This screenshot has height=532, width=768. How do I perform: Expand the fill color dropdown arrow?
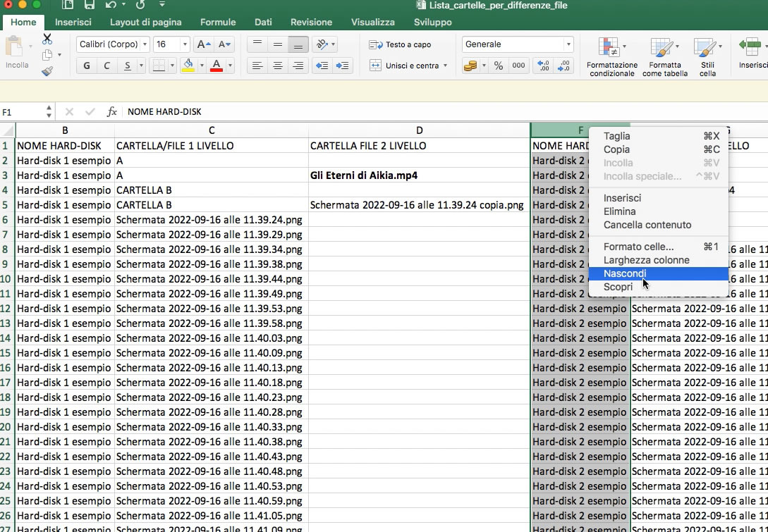tap(201, 66)
